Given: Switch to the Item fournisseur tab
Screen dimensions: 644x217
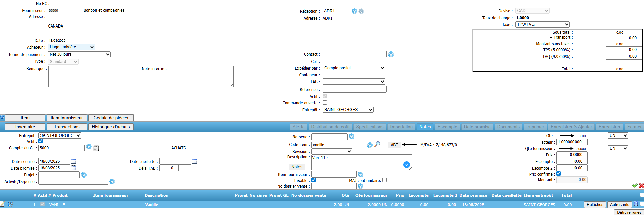Looking at the screenshot, I should pos(66,118).
